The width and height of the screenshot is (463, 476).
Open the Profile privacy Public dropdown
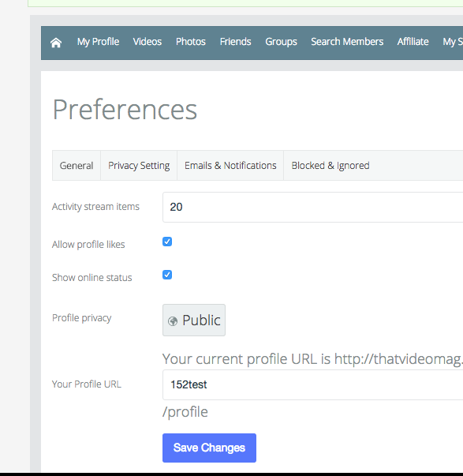tap(194, 320)
